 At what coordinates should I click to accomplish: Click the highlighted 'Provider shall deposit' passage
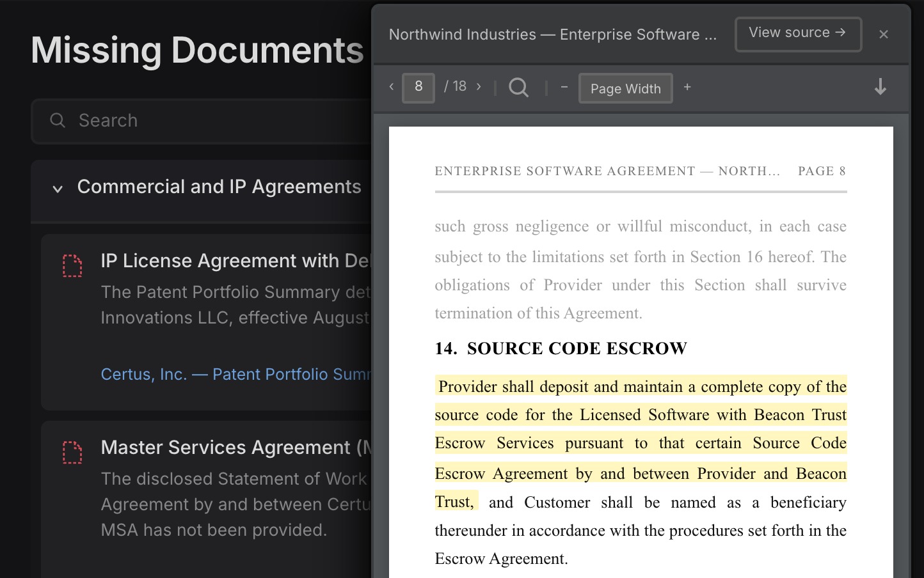[641, 443]
